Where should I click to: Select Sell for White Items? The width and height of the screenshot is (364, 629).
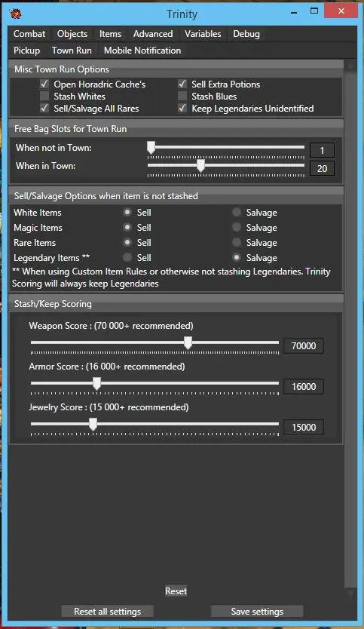pyautogui.click(x=127, y=212)
